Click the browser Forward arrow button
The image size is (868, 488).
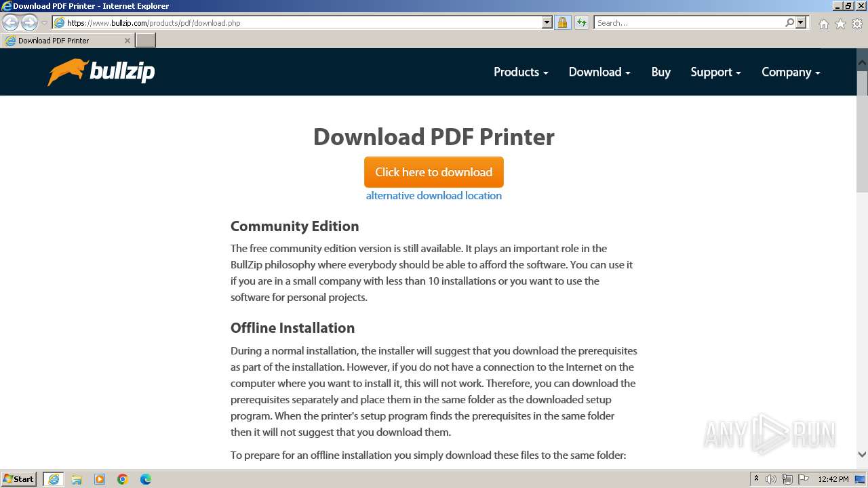coord(29,23)
